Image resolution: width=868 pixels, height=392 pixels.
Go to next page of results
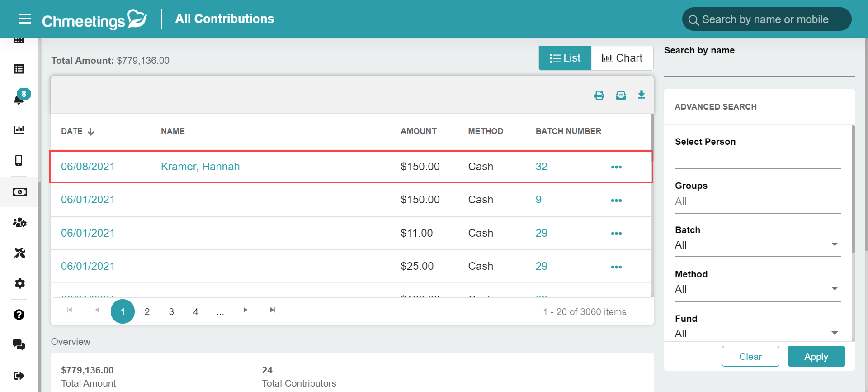tap(245, 310)
